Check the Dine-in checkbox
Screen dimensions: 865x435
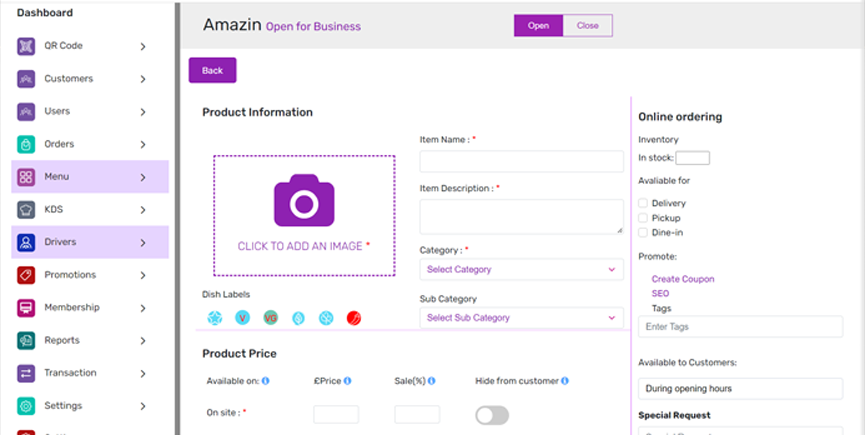tap(643, 233)
